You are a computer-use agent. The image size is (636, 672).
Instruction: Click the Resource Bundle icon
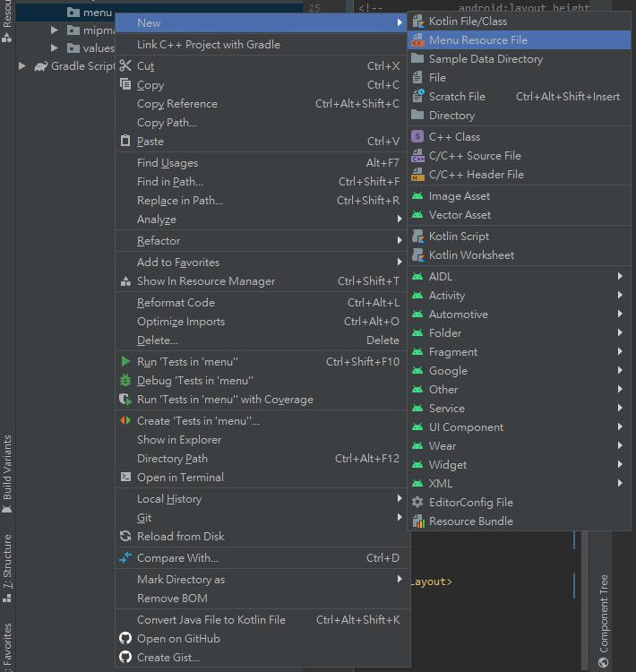click(x=417, y=521)
